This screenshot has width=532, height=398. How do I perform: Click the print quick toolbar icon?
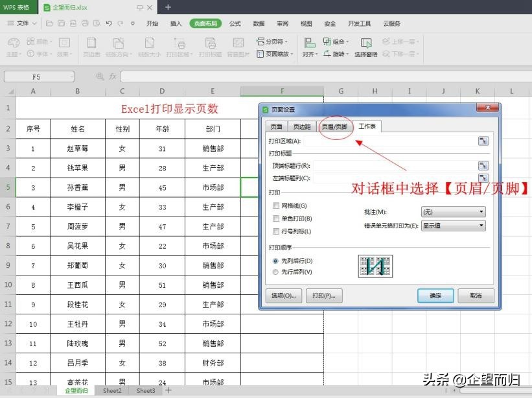pos(85,23)
